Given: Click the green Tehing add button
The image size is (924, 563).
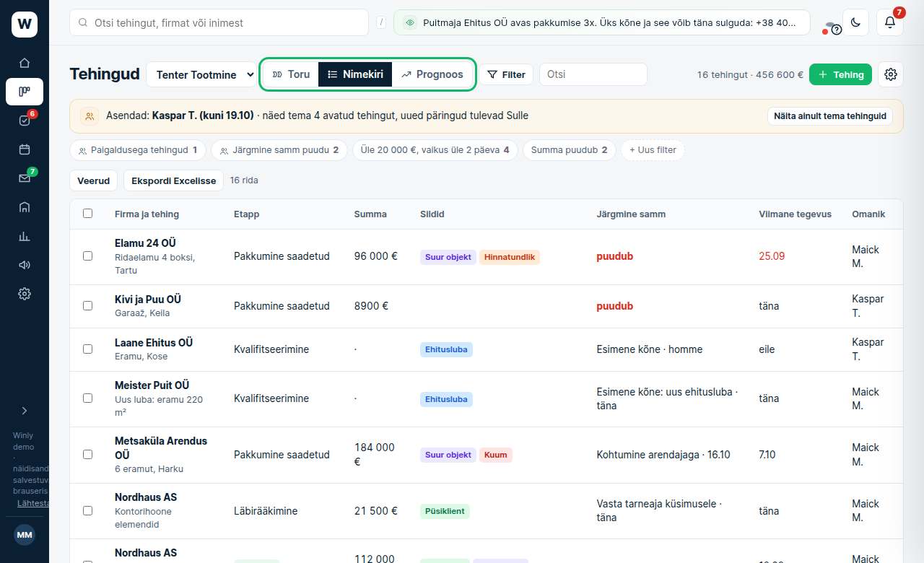Looking at the screenshot, I should click(841, 74).
